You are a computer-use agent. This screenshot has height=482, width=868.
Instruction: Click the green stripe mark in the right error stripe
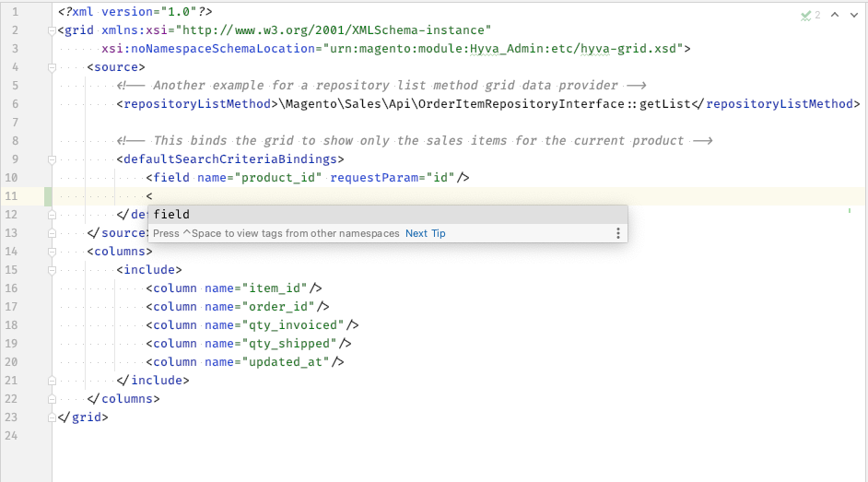[850, 210]
